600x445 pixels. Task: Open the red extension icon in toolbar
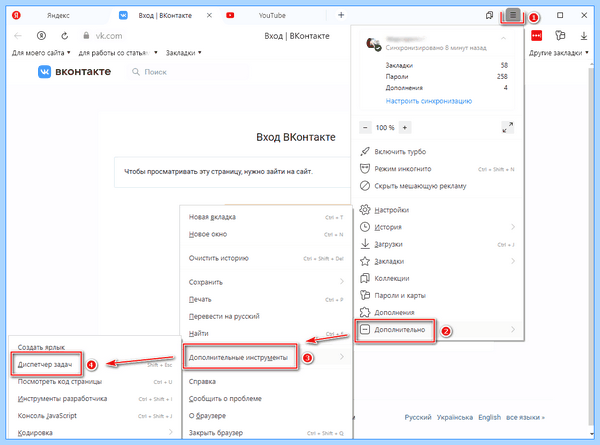tap(536, 36)
